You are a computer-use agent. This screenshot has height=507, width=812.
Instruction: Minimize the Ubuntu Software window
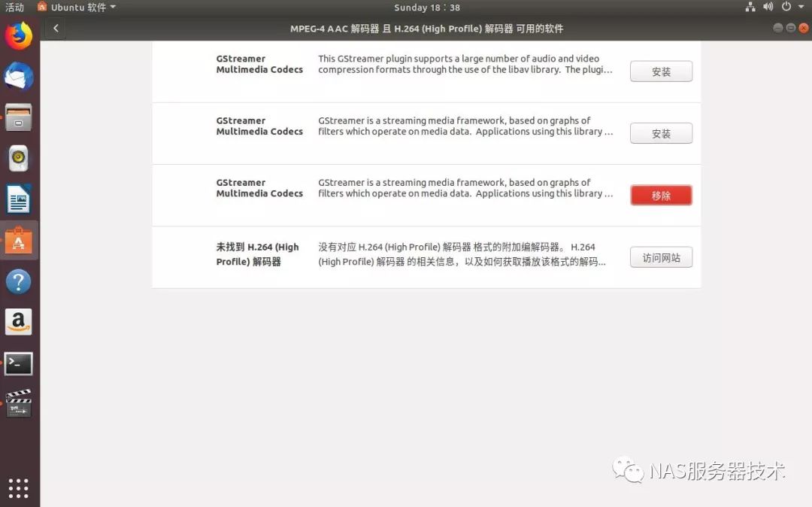click(x=778, y=28)
